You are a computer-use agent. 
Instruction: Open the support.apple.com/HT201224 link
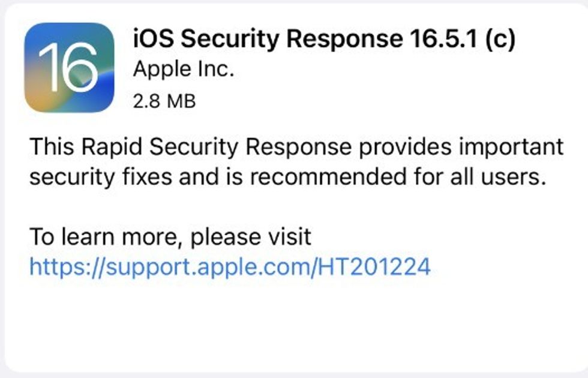[x=230, y=266]
